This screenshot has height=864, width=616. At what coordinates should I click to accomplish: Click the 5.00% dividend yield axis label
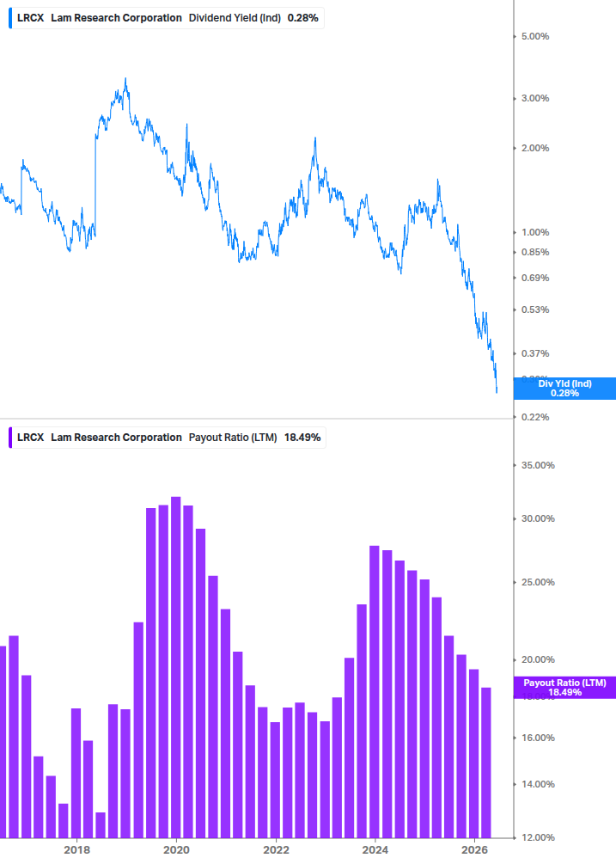tap(535, 36)
